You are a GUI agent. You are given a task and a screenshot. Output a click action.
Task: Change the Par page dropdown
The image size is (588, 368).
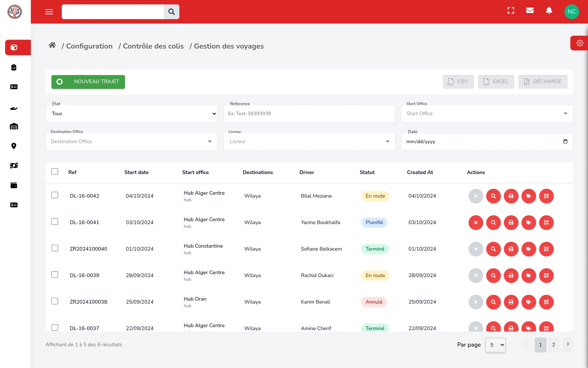click(x=496, y=345)
